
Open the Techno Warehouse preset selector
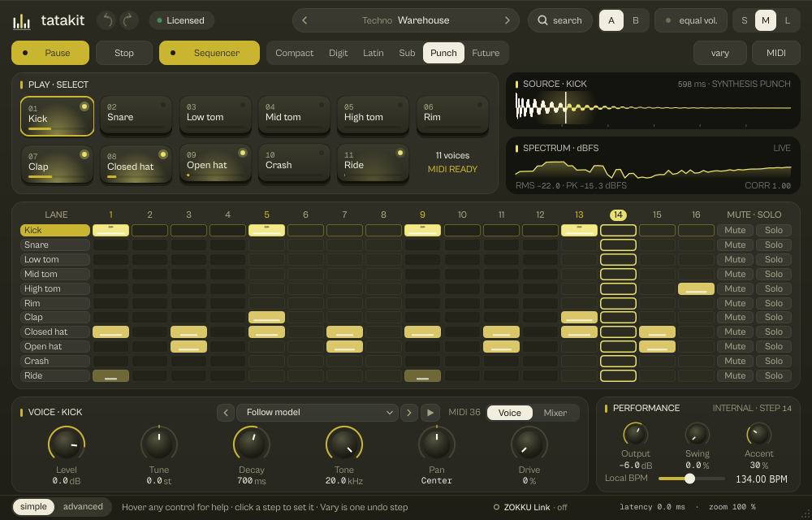click(405, 20)
